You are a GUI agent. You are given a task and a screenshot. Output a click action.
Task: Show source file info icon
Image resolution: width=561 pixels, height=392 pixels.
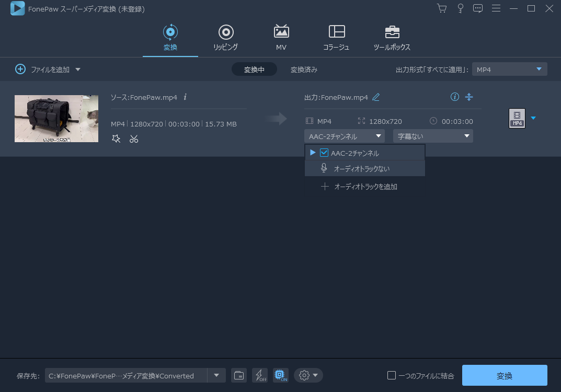pyautogui.click(x=185, y=97)
